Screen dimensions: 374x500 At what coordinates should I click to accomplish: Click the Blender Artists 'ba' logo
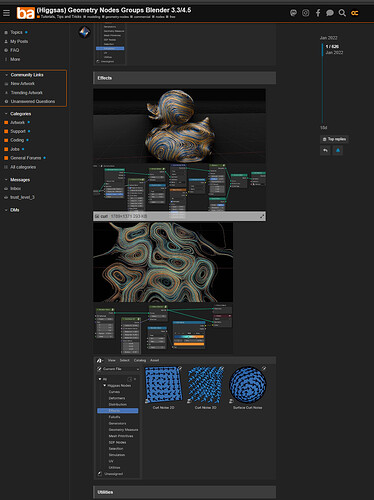[x=26, y=13]
